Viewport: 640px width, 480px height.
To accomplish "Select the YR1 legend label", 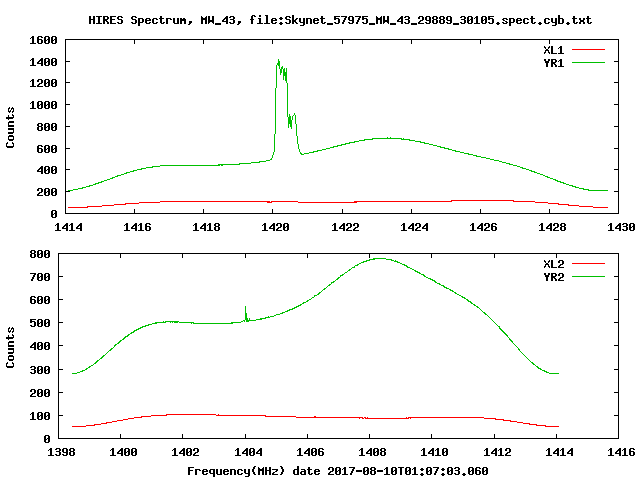I will [x=553, y=63].
